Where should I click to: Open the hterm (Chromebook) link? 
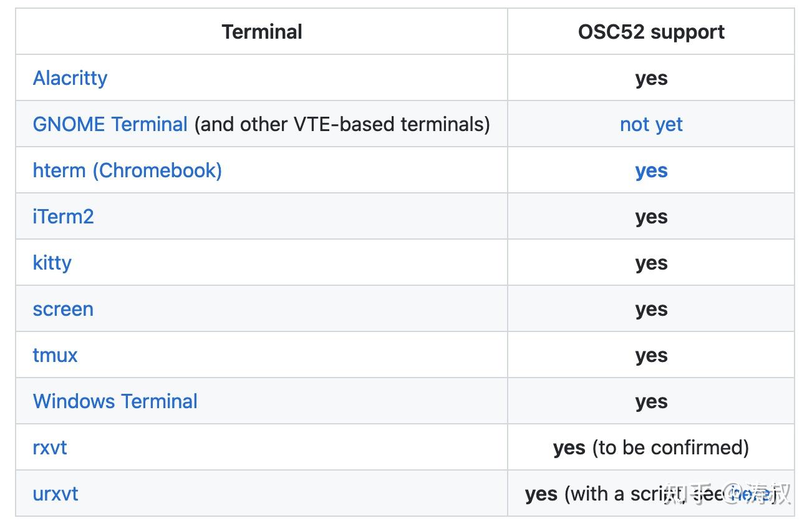coord(127,170)
